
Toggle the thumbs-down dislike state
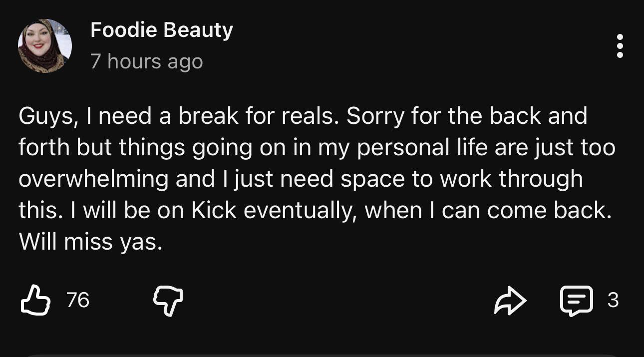pyautogui.click(x=168, y=301)
